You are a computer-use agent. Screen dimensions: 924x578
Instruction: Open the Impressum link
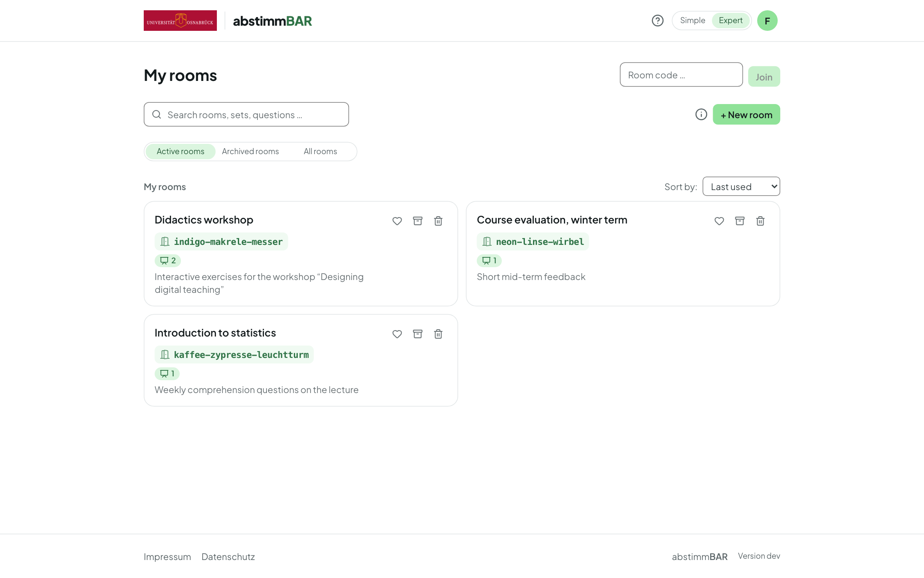point(167,557)
